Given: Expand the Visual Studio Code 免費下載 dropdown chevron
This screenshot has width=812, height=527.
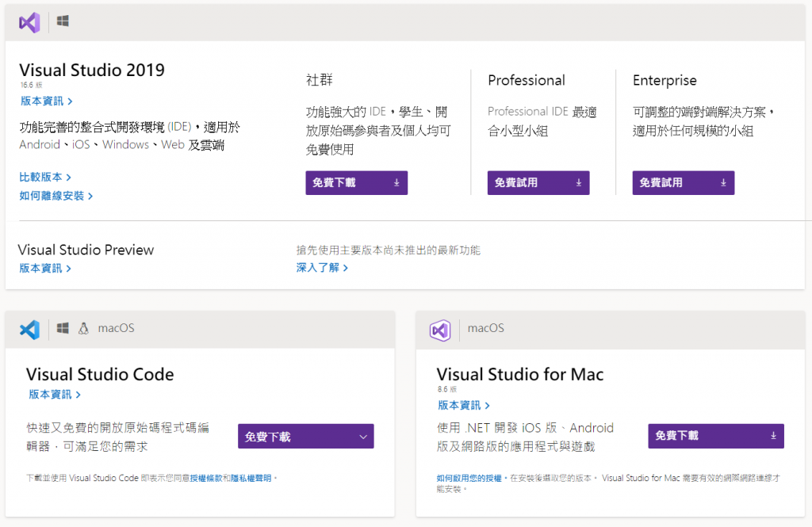Looking at the screenshot, I should coord(363,437).
